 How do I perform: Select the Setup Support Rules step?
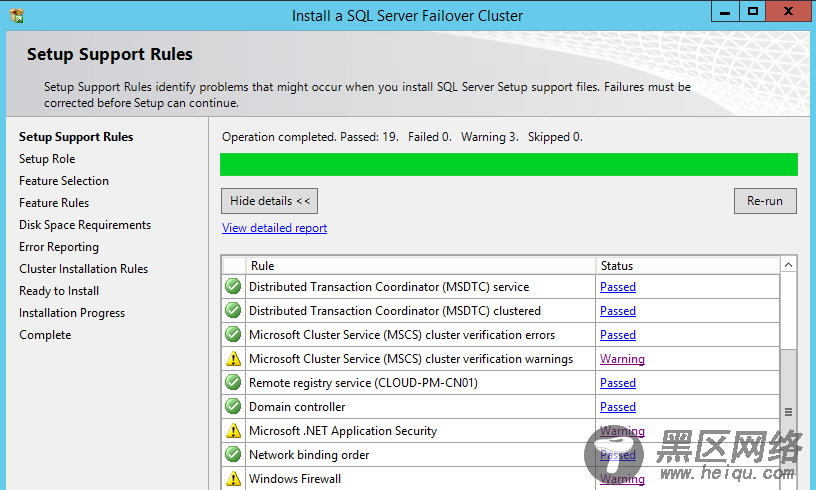tap(76, 137)
